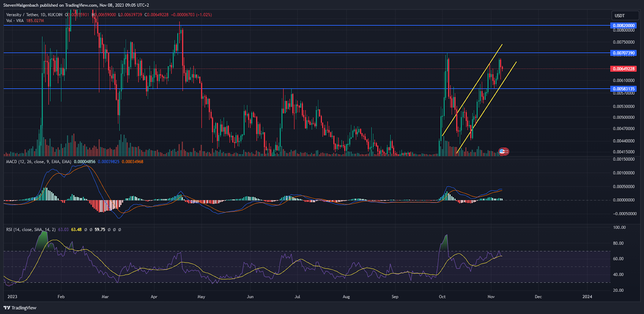
Task: Click the MACD line value 0.00039825
Action: click(x=109, y=162)
